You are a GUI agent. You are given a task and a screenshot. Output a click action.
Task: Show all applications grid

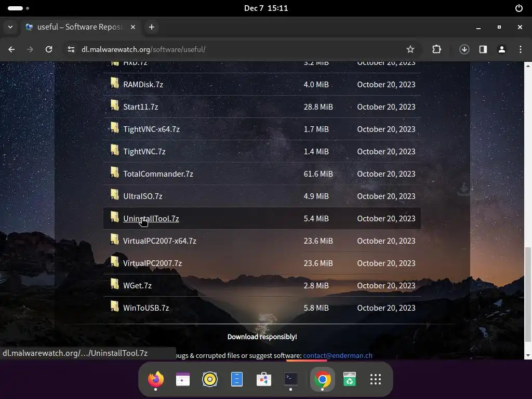[376, 379]
